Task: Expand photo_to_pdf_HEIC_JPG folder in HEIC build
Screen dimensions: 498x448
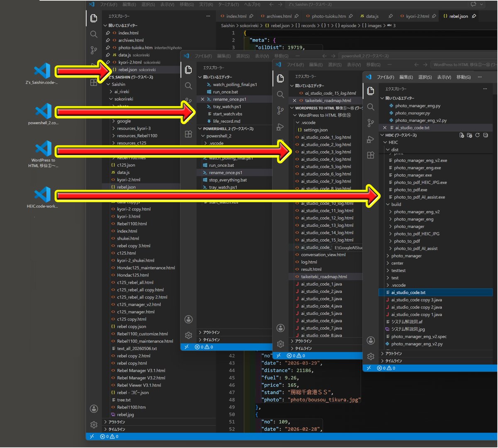Action: [391, 234]
